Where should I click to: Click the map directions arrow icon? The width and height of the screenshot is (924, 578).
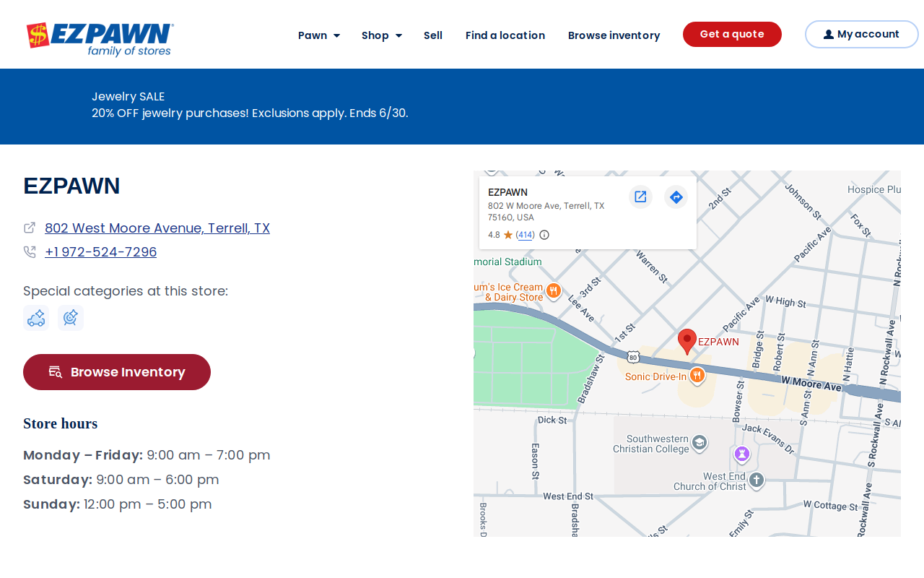click(x=676, y=197)
